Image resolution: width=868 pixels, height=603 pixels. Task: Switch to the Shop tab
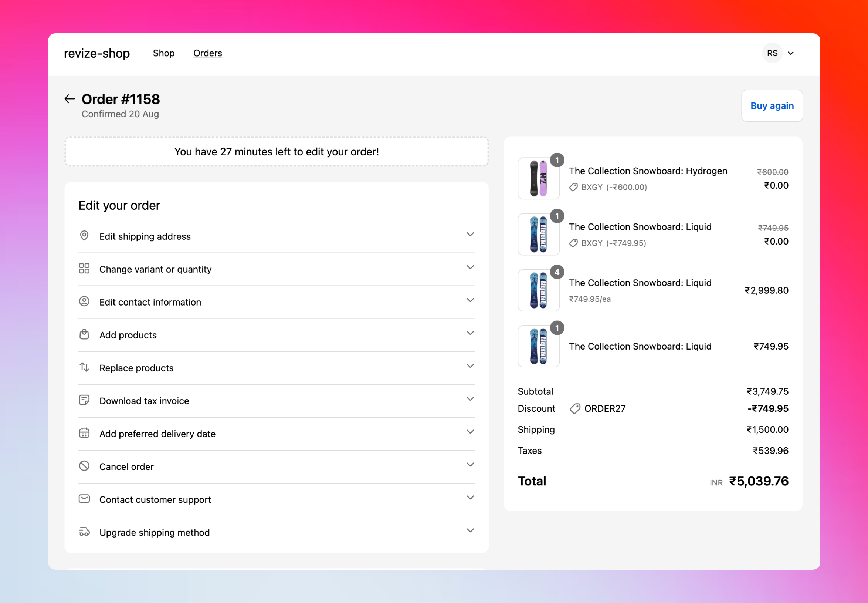(x=163, y=53)
